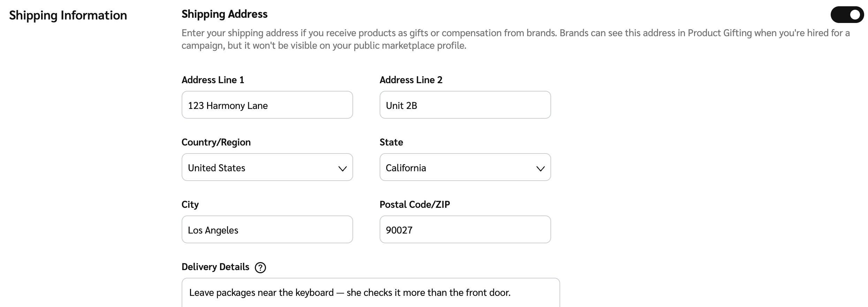868x307 pixels.
Task: Click the Address Line 1 label
Action: [213, 80]
